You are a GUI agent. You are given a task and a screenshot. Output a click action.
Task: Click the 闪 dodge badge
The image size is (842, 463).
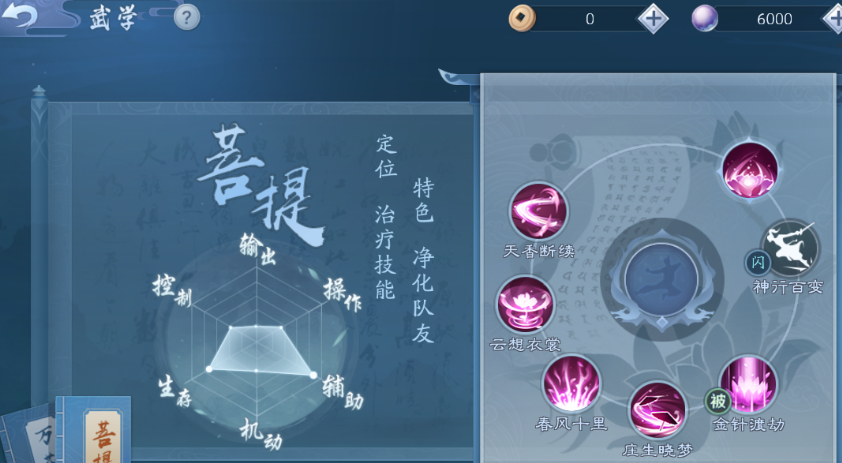click(x=758, y=263)
